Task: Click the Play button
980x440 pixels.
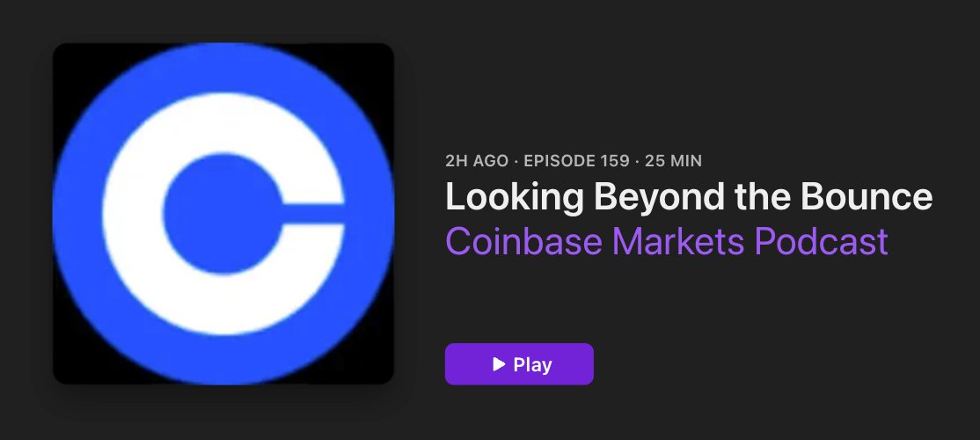Action: (519, 363)
